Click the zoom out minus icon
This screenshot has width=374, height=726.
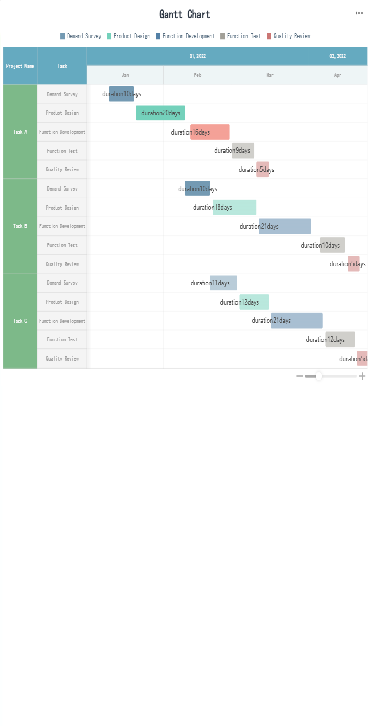pyautogui.click(x=299, y=376)
